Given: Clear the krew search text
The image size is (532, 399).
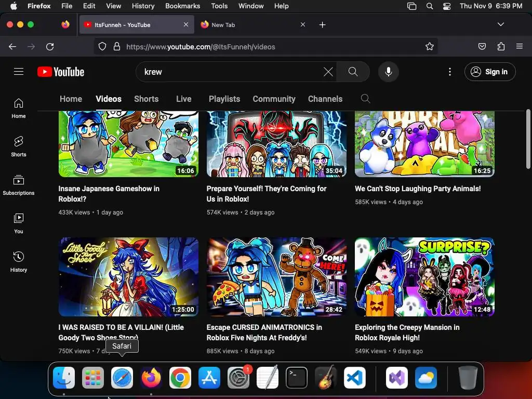Looking at the screenshot, I should coord(328,72).
